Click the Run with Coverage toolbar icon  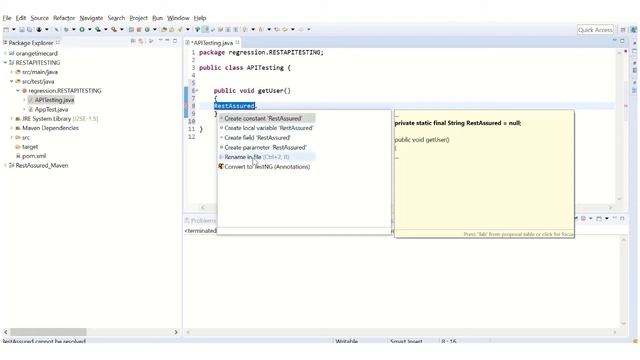coord(98,29)
